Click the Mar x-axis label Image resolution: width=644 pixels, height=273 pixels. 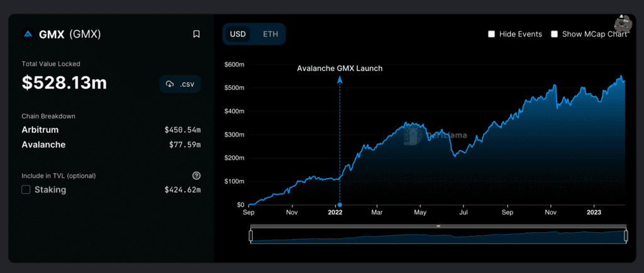(x=377, y=213)
